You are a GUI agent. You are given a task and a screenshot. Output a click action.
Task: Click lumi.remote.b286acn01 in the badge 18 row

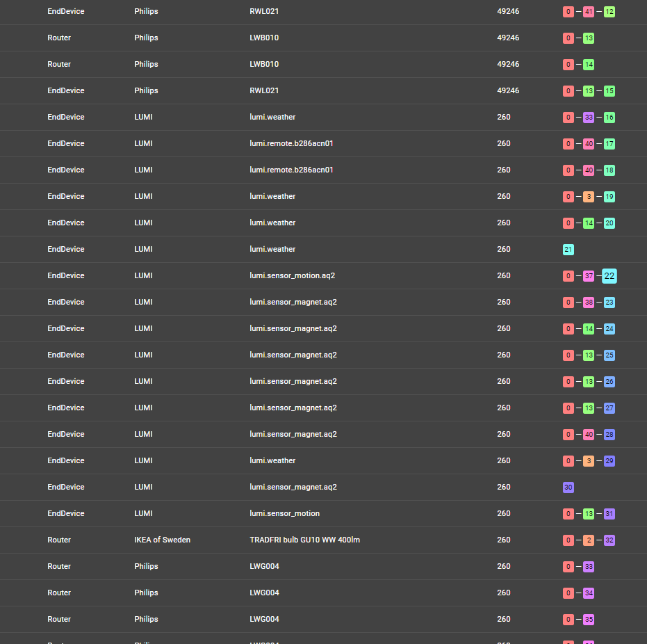click(291, 170)
